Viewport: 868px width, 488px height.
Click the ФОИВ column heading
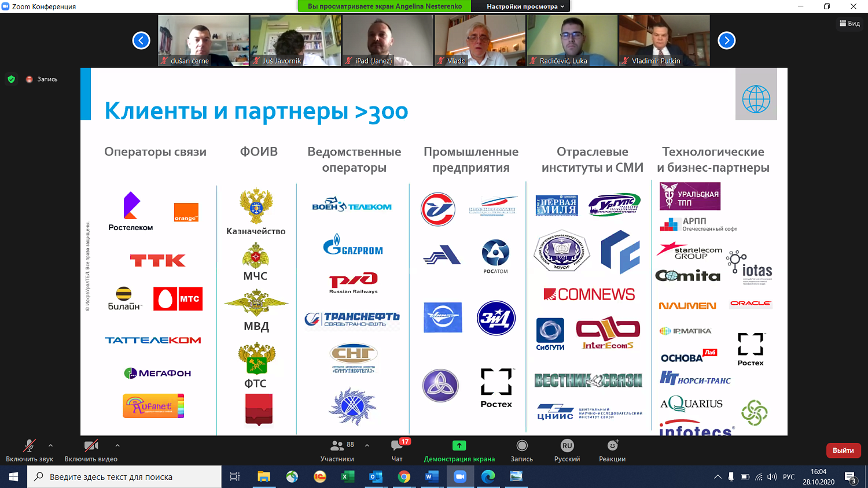point(259,151)
